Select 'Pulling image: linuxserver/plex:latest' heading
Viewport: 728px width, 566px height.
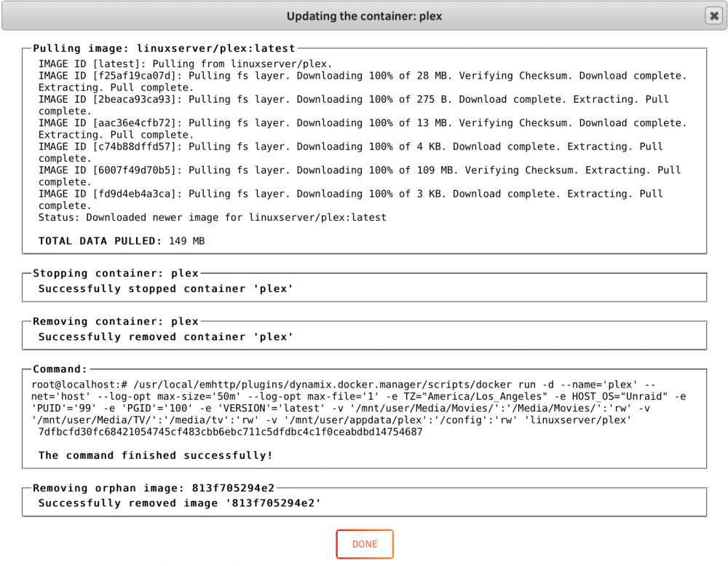pyautogui.click(x=164, y=48)
